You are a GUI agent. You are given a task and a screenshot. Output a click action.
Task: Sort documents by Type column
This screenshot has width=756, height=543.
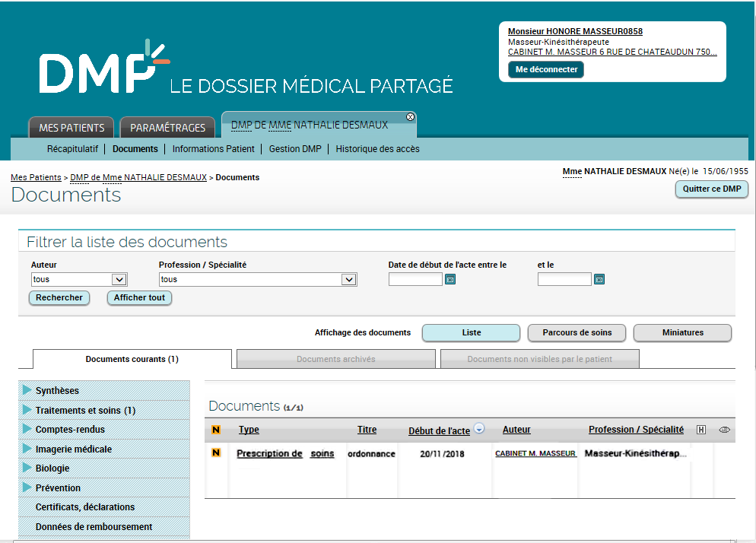coord(249,430)
